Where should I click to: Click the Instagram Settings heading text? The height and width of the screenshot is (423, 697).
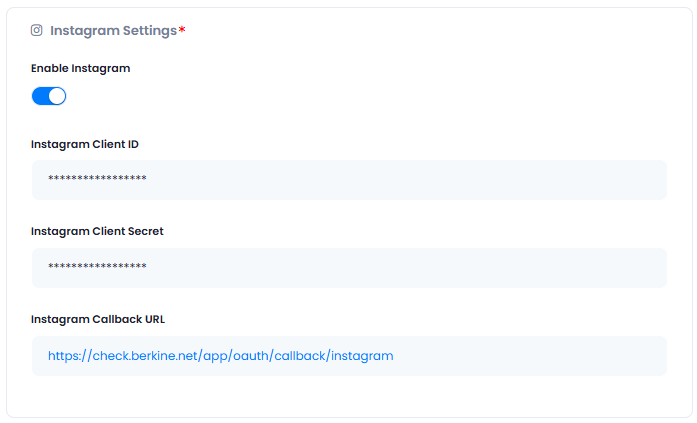coord(113,31)
